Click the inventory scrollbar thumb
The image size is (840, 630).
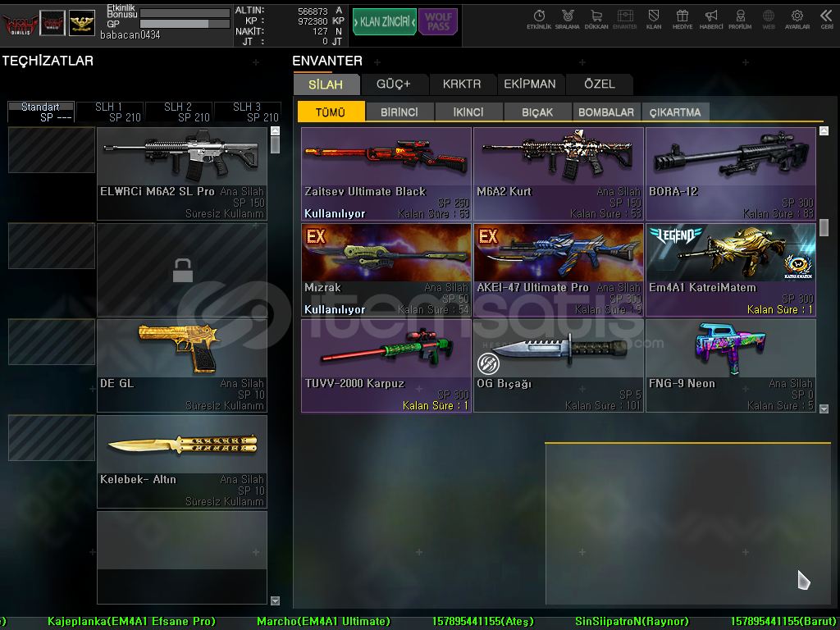[x=824, y=228]
